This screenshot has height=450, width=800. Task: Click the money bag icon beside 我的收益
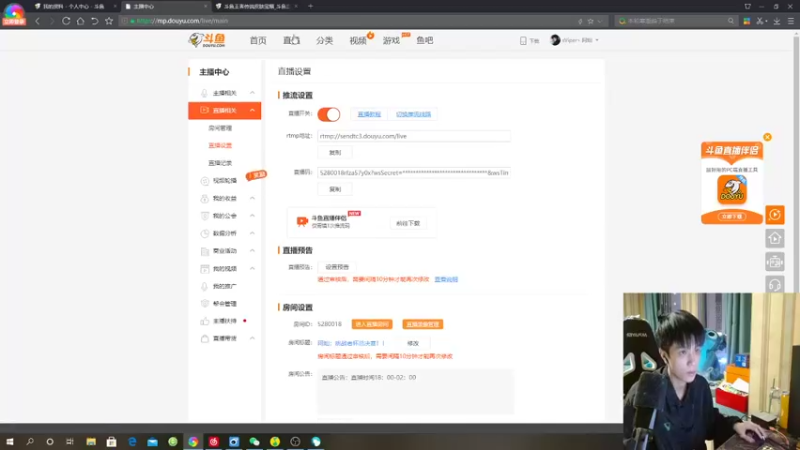pyautogui.click(x=205, y=198)
